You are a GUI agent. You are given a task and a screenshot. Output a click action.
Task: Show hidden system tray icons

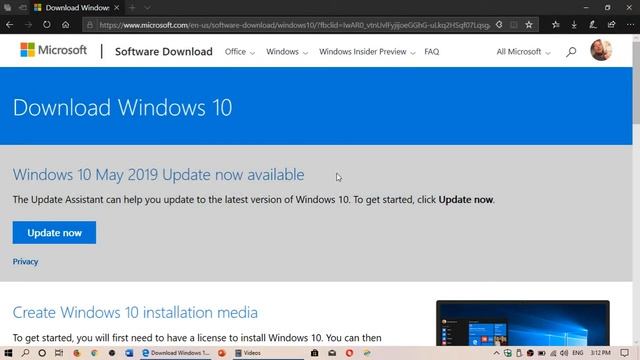(496, 353)
